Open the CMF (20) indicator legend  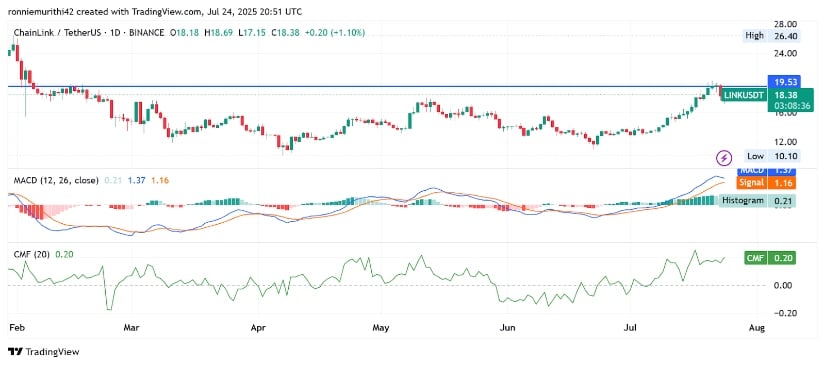point(32,255)
